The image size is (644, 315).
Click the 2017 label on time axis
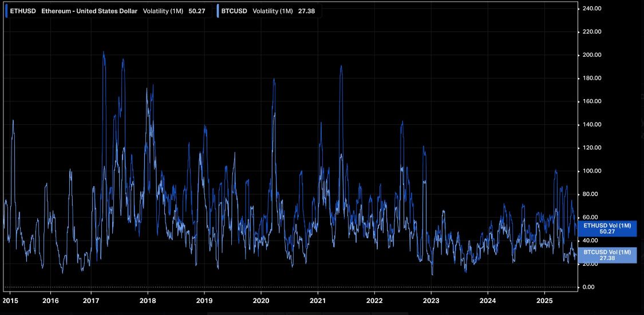click(x=91, y=301)
